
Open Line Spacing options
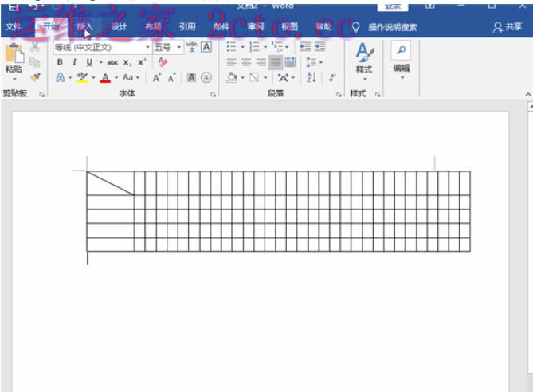[x=312, y=62]
